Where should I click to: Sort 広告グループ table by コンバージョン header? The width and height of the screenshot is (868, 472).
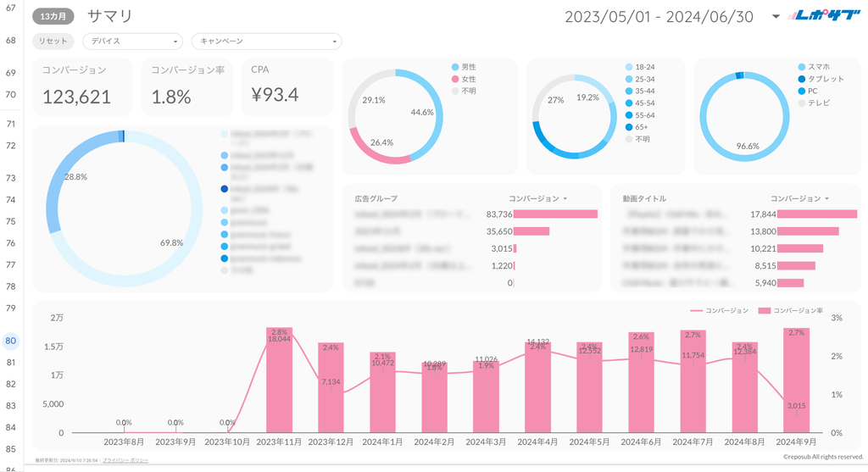(x=537, y=198)
